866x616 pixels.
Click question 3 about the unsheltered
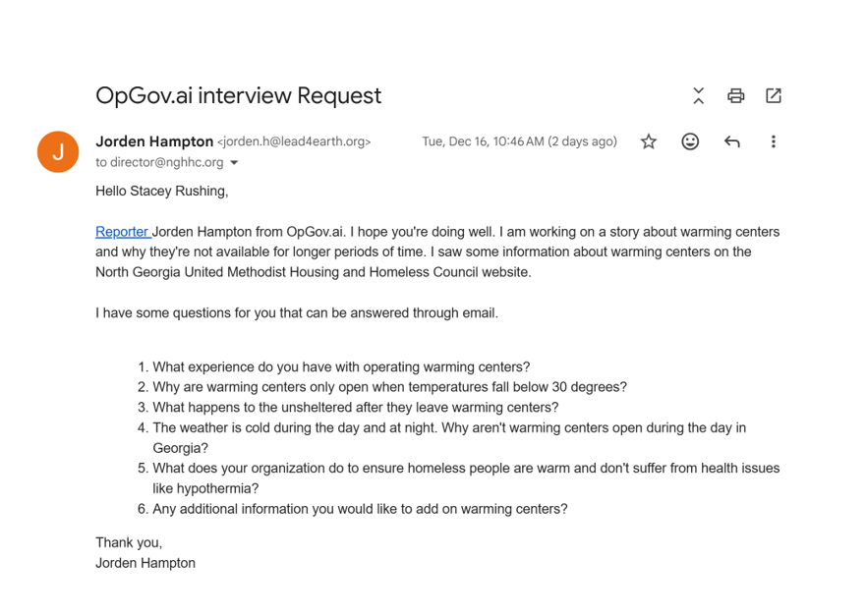click(355, 407)
